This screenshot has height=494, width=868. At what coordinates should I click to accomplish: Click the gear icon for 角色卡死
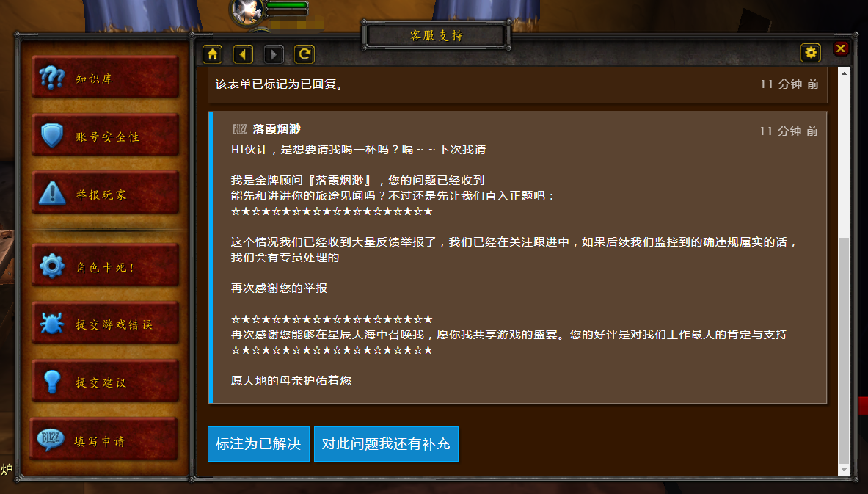(x=52, y=266)
